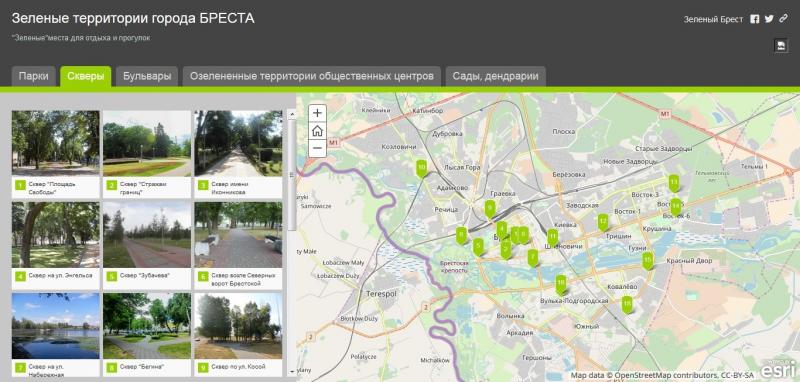
Task: Open thumbnail of Сквер возле Северных ворот
Action: 238,235
